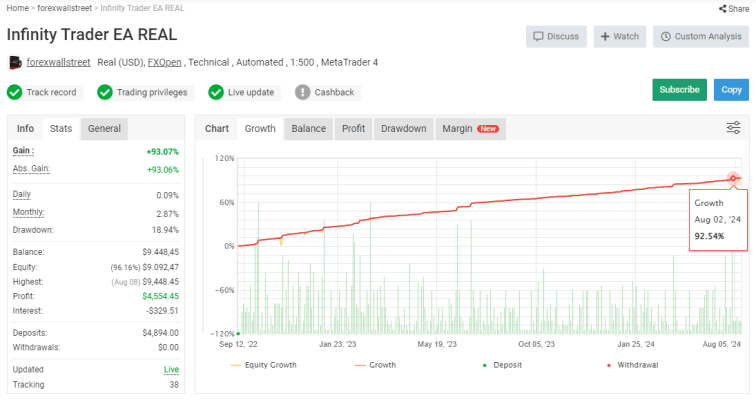Open the Drawdown chart tab
Image resolution: width=756 pixels, height=400 pixels.
[x=403, y=128]
